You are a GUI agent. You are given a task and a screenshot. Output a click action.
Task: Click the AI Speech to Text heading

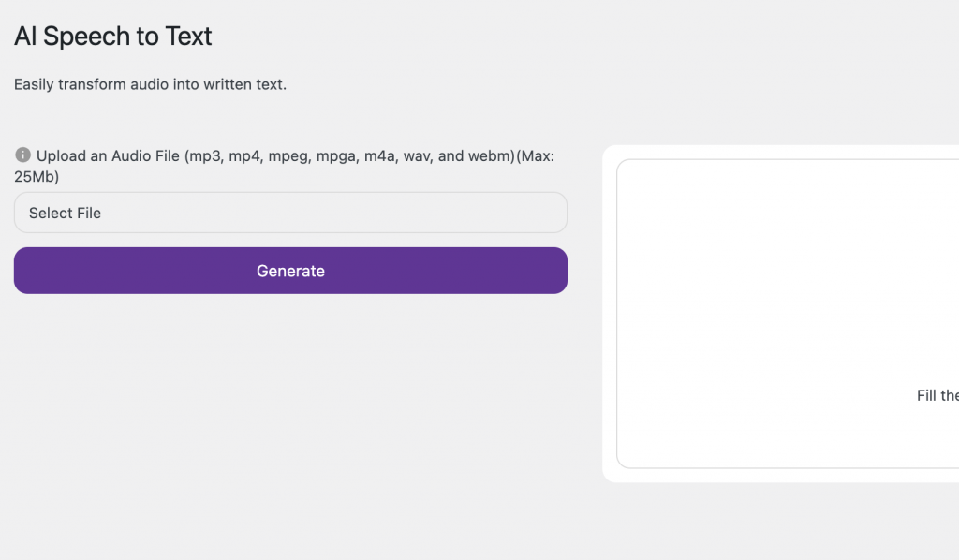click(x=112, y=37)
